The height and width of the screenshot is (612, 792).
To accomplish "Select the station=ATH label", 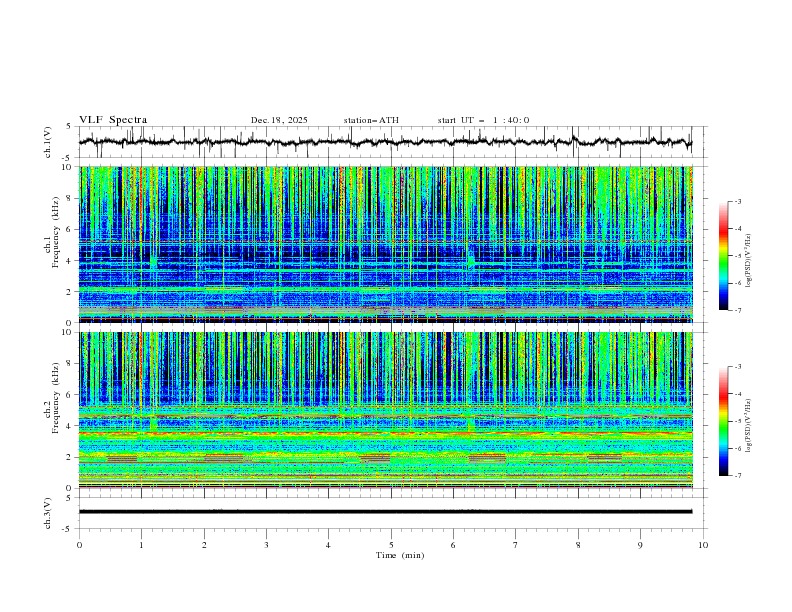I will (x=371, y=120).
